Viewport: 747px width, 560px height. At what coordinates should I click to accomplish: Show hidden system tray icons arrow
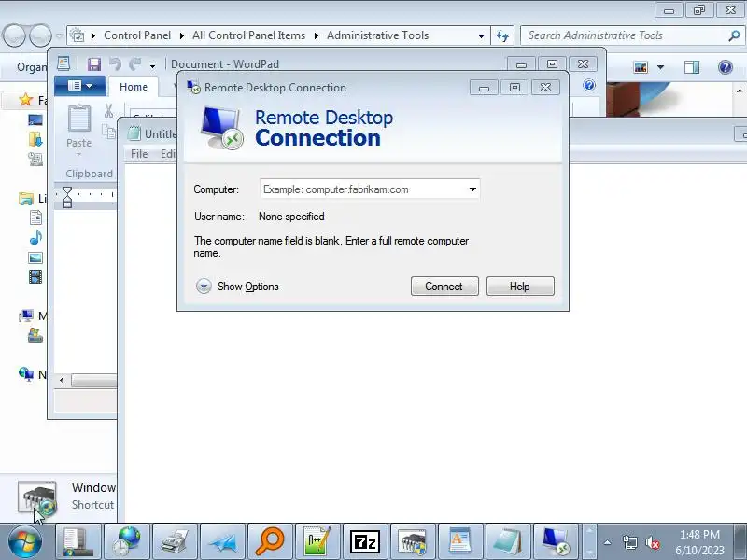coord(608,542)
